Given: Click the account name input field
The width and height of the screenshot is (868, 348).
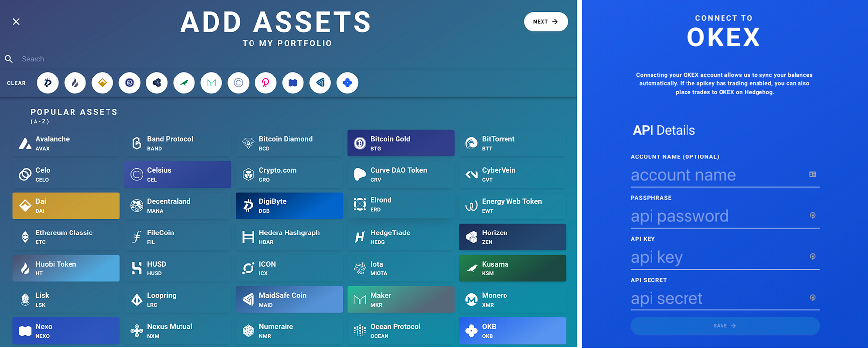Looking at the screenshot, I should point(725,175).
